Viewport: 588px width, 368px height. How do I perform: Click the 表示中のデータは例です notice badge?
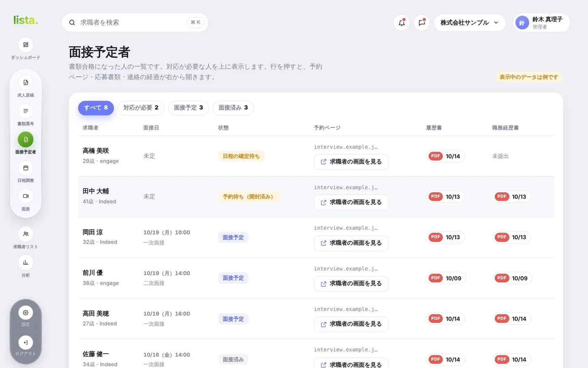coord(528,77)
